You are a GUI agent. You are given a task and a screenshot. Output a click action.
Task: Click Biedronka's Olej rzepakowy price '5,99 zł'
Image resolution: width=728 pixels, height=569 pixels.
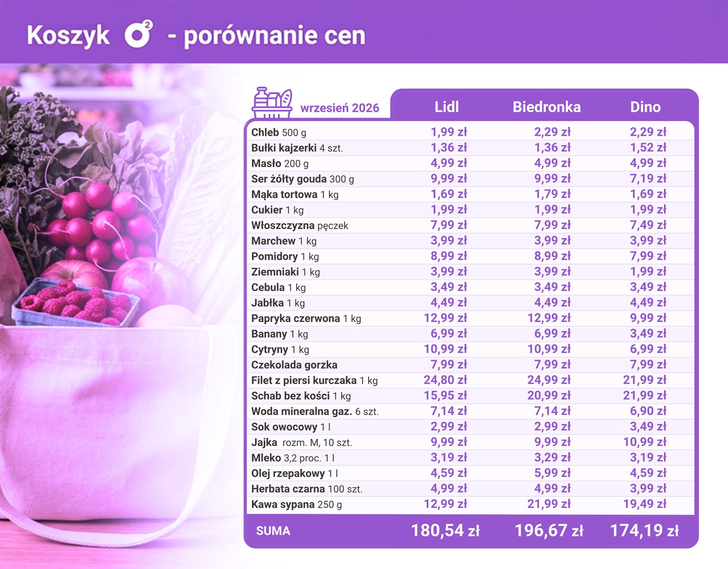pos(553,473)
